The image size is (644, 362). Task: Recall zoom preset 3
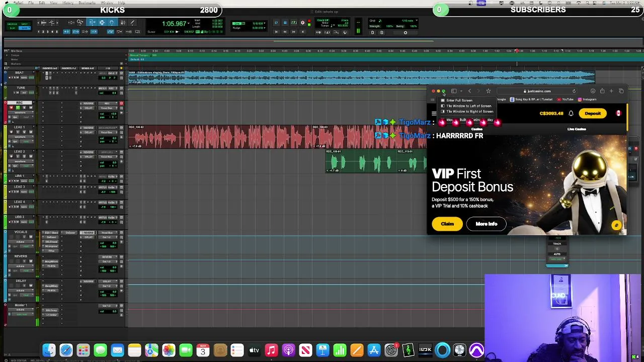(47, 32)
